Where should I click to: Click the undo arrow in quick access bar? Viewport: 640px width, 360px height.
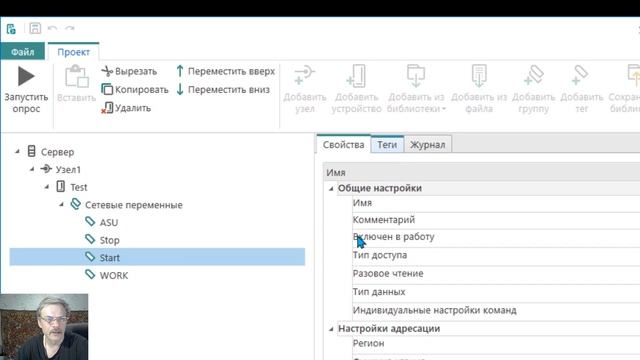click(52, 28)
